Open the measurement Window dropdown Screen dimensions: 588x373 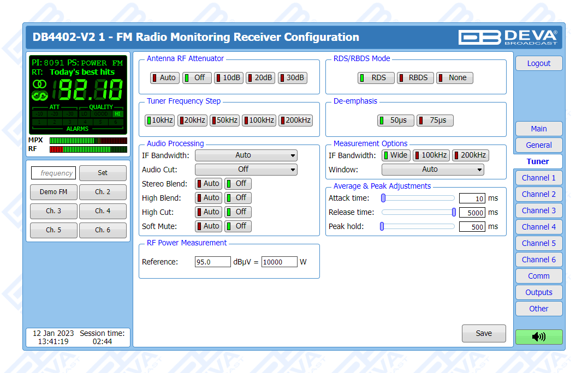click(x=432, y=170)
